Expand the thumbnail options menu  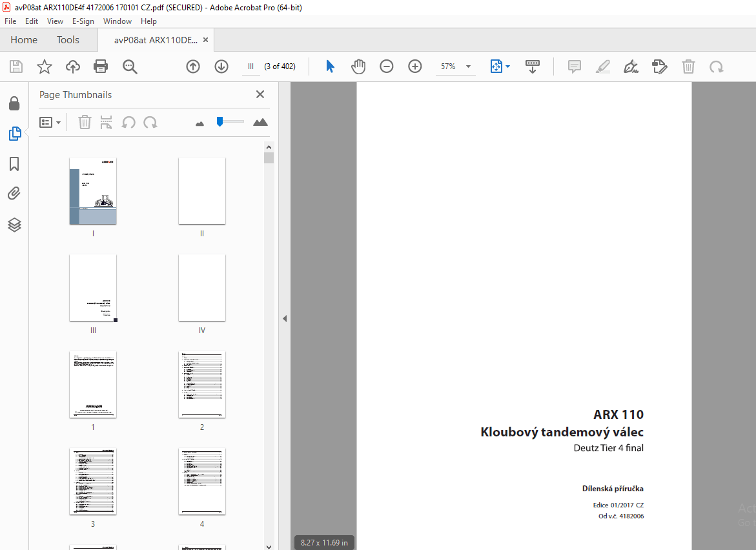point(50,122)
